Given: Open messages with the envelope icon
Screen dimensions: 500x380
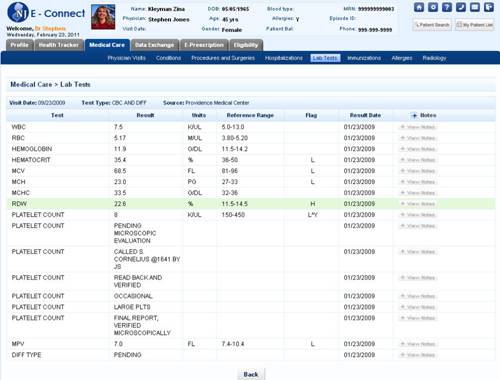Looking at the screenshot, I should [x=475, y=7].
